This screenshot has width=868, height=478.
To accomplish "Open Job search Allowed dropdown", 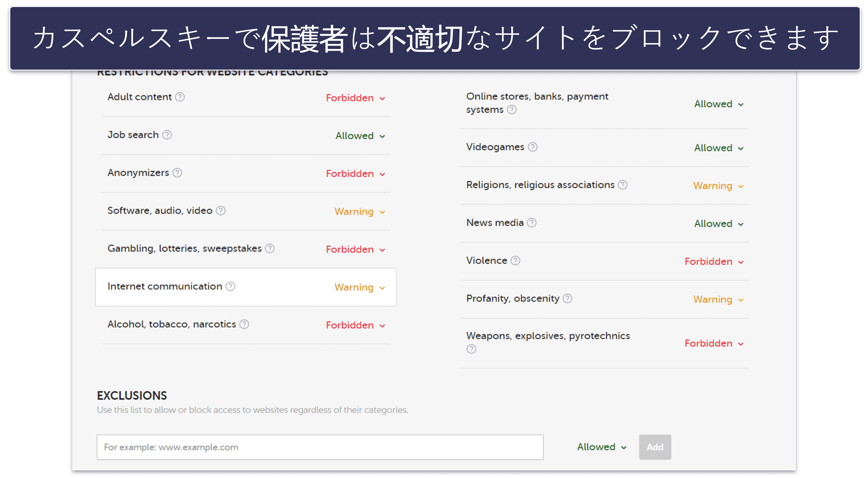I will [x=360, y=136].
